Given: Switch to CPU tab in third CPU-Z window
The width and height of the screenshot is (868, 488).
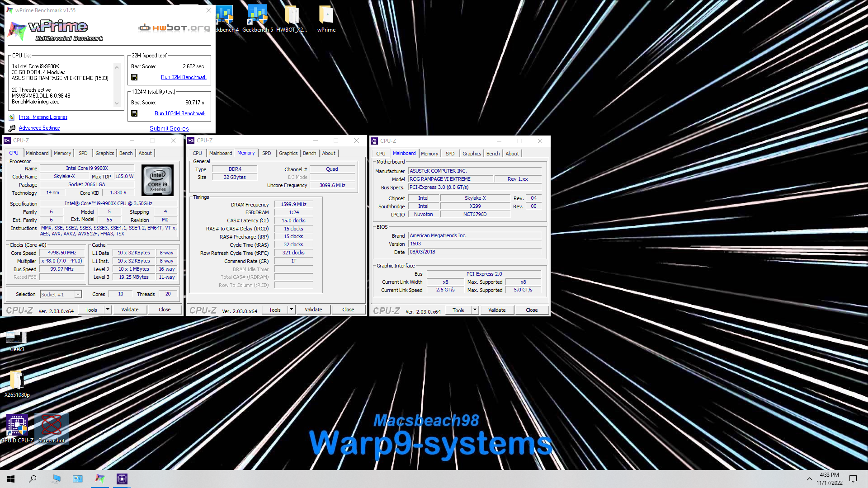Looking at the screenshot, I should tap(381, 154).
